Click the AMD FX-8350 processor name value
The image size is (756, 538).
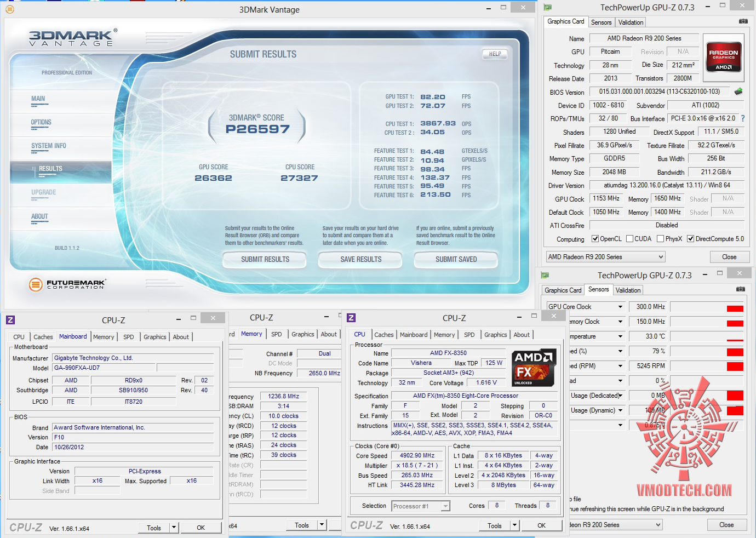(x=448, y=353)
